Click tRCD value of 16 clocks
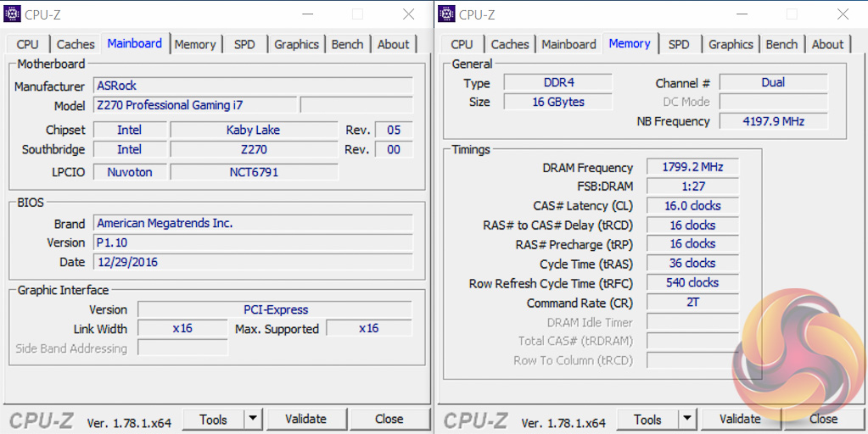The image size is (868, 434). pos(692,225)
